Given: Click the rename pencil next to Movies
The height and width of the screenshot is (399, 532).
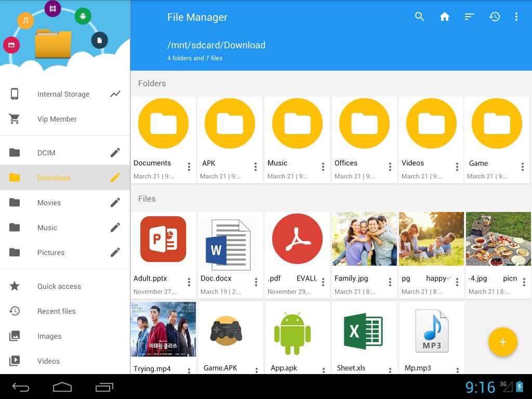Looking at the screenshot, I should click(x=115, y=203).
